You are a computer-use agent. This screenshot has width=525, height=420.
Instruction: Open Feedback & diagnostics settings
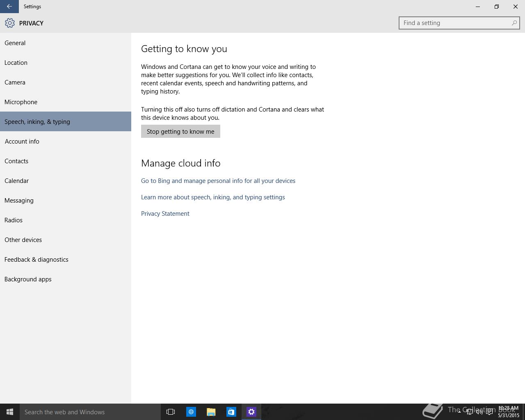point(66,259)
